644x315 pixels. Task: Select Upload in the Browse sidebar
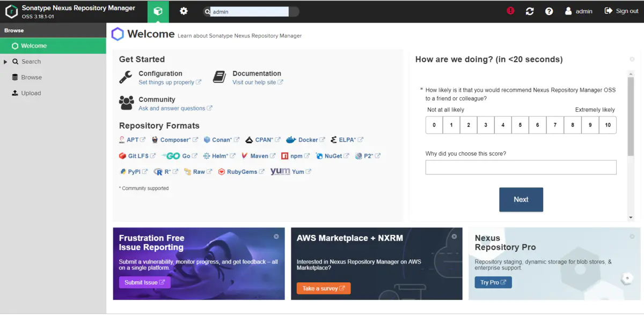tap(31, 93)
